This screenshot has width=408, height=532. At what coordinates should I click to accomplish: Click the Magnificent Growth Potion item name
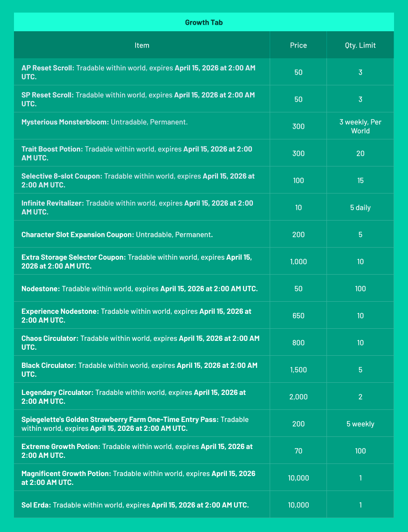point(66,474)
